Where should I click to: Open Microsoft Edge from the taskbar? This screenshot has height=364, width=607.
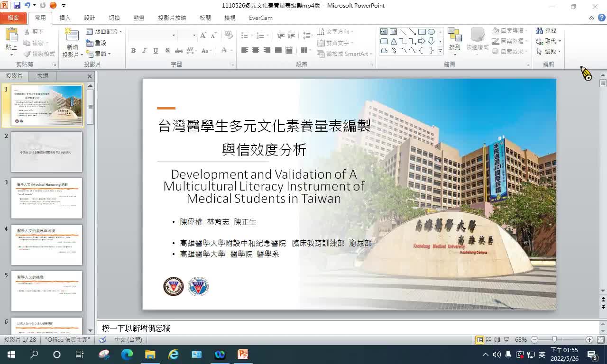(127, 355)
